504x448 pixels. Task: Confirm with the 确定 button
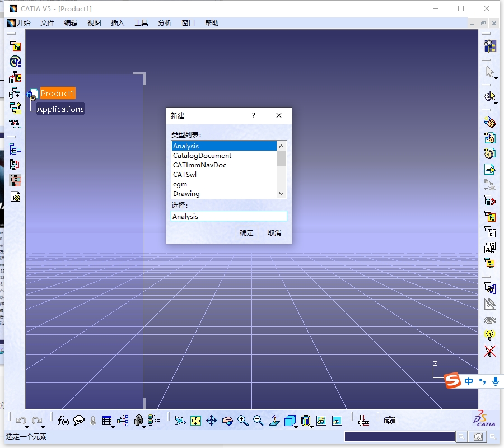click(x=247, y=232)
